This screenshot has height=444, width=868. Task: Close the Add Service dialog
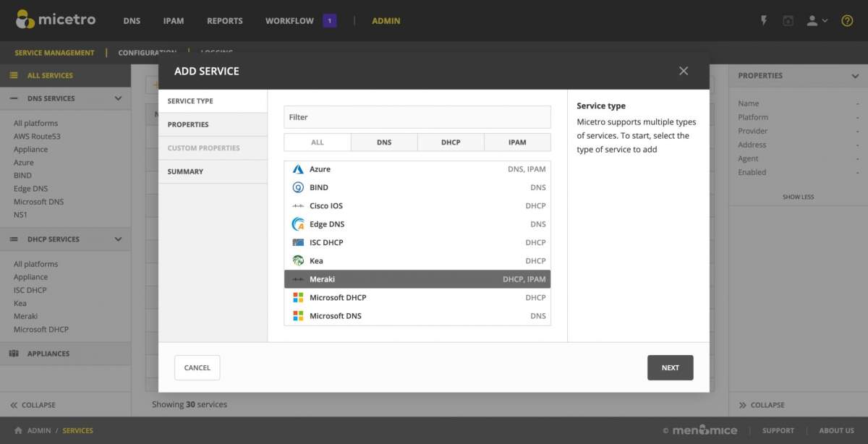coord(684,71)
